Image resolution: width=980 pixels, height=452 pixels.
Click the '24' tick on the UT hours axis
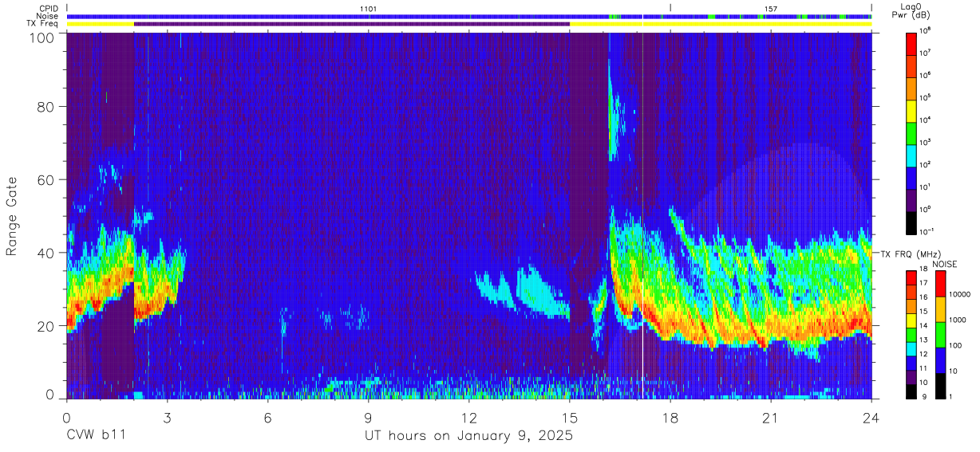[871, 417]
